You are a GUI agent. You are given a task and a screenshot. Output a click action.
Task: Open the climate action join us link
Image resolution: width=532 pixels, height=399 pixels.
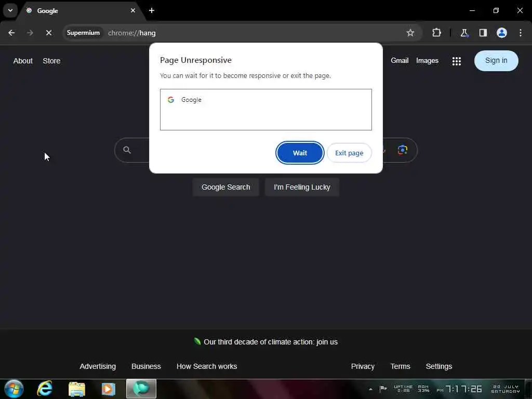(x=270, y=342)
